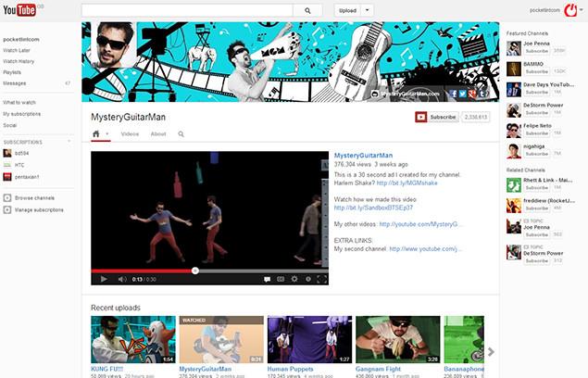The width and height of the screenshot is (588, 378).
Task: Subscribe to MysteryGuitarMan channel
Action: point(436,118)
